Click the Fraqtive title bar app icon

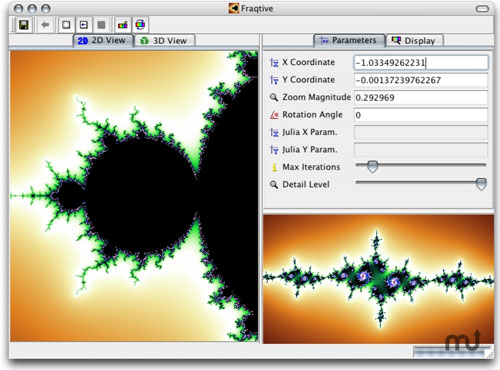[233, 8]
